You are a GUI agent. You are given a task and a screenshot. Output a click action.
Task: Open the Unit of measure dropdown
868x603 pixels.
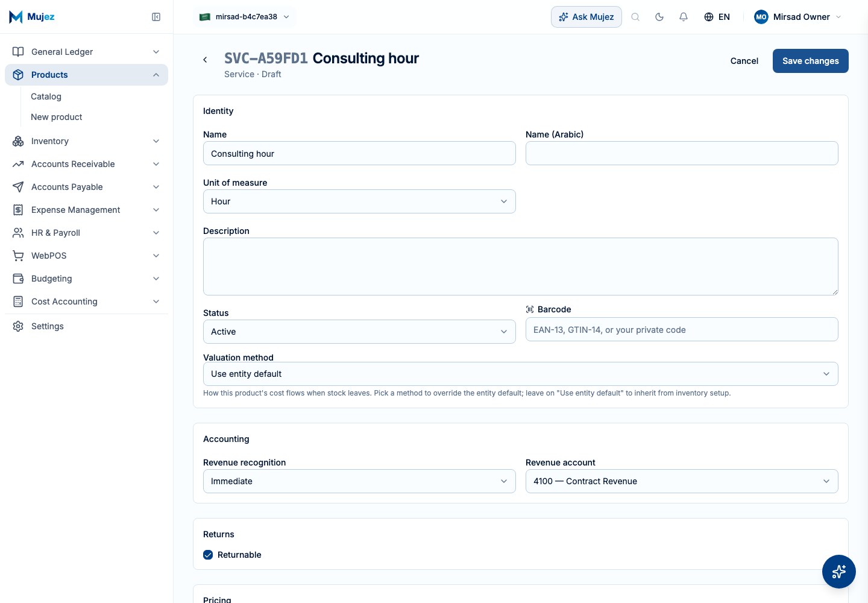coord(359,201)
